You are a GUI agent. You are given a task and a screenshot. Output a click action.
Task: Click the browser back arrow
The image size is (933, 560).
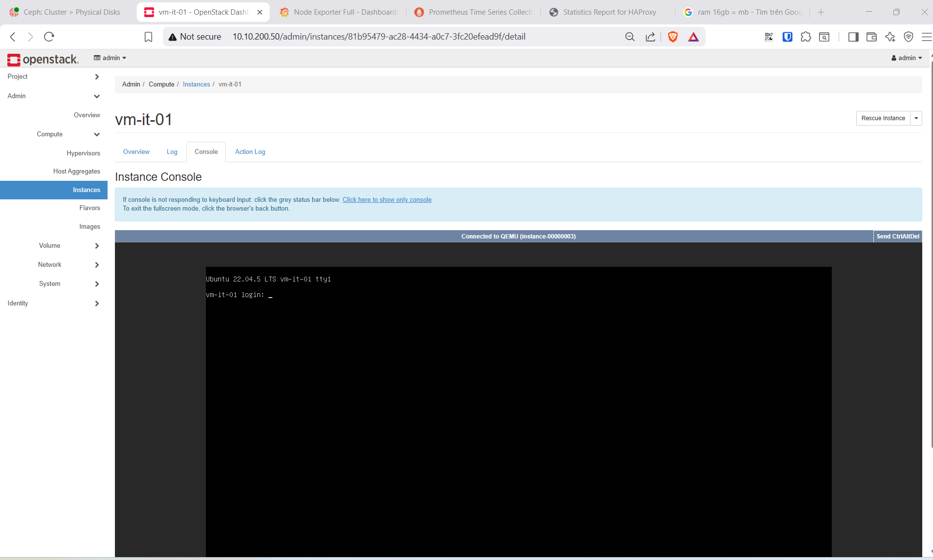[13, 37]
